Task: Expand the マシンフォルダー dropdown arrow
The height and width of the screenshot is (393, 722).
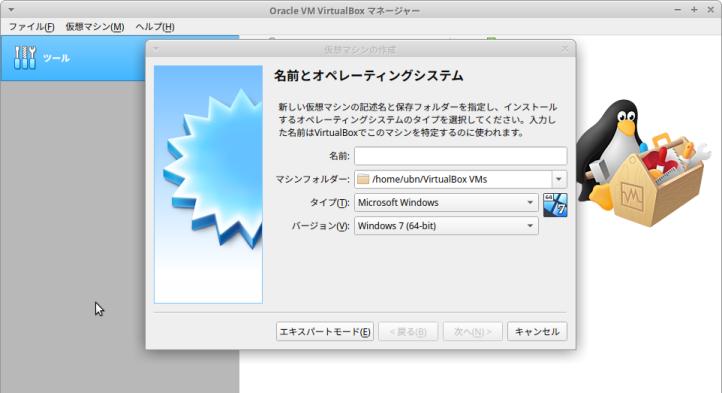Action: (559, 179)
